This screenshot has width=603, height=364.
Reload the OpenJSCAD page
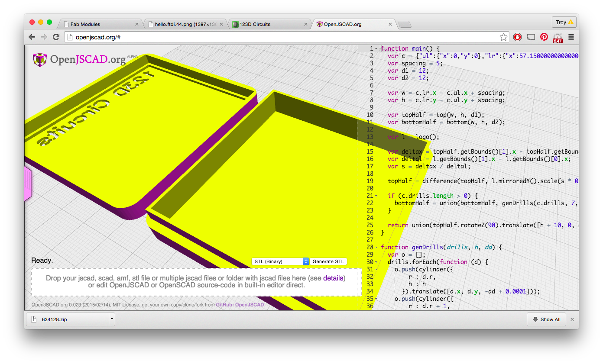click(x=56, y=37)
